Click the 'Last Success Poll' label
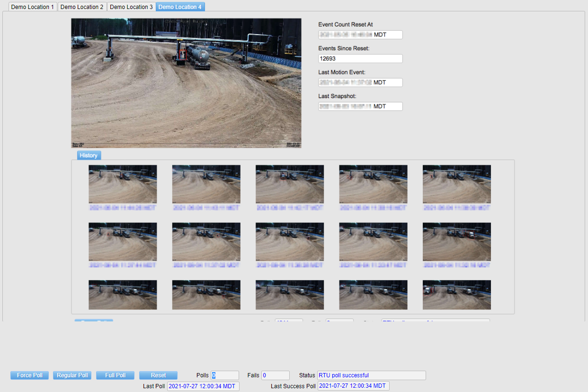Image resolution: width=588 pixels, height=392 pixels. pos(293,386)
